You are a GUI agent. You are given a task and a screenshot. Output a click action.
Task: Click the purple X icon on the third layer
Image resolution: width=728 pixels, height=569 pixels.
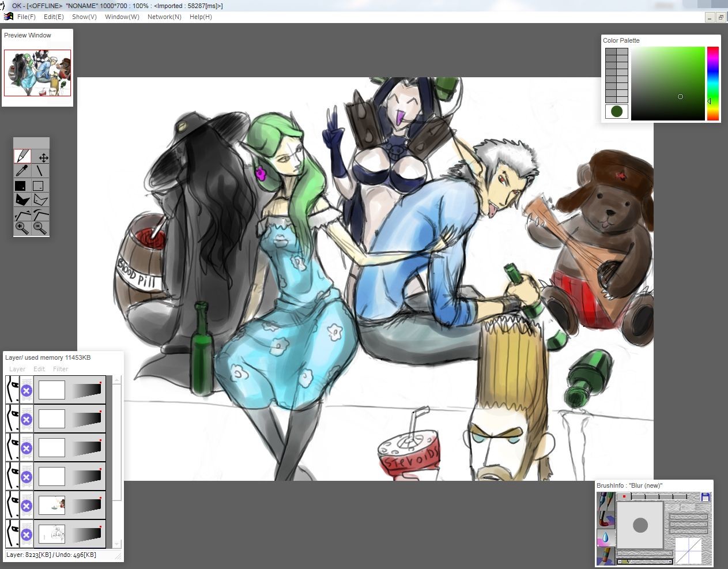(26, 449)
